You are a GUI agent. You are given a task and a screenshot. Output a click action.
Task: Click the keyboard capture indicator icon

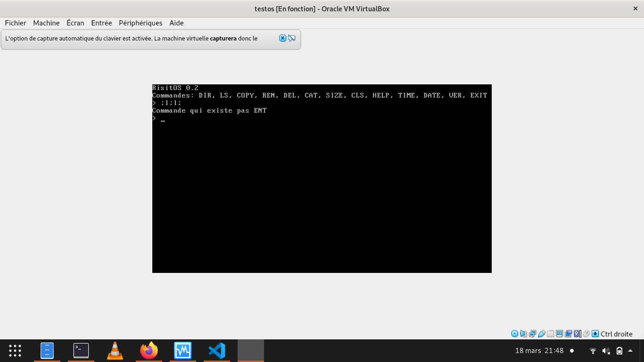[595, 334]
